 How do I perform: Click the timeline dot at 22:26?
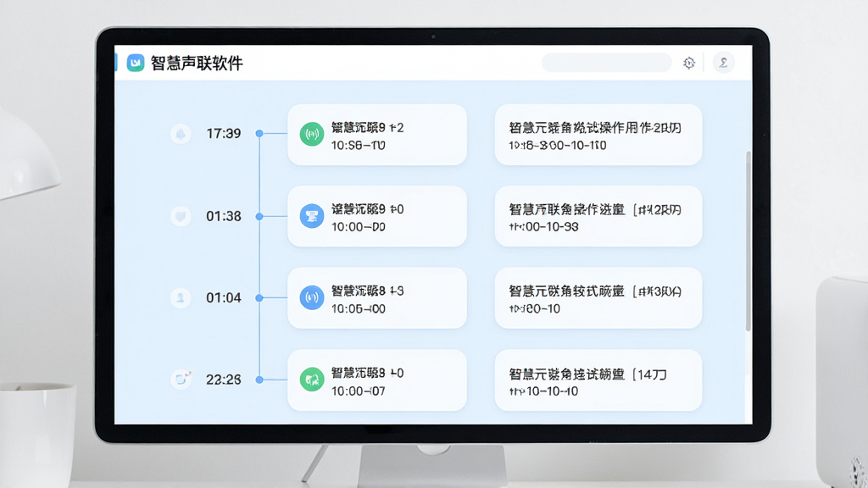pos(259,380)
